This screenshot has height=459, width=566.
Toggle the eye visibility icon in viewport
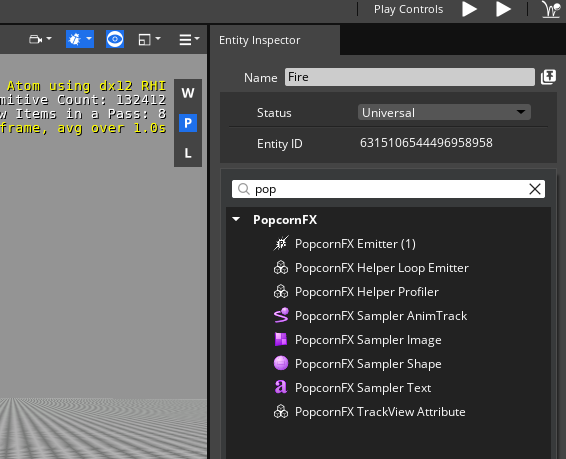[115, 39]
